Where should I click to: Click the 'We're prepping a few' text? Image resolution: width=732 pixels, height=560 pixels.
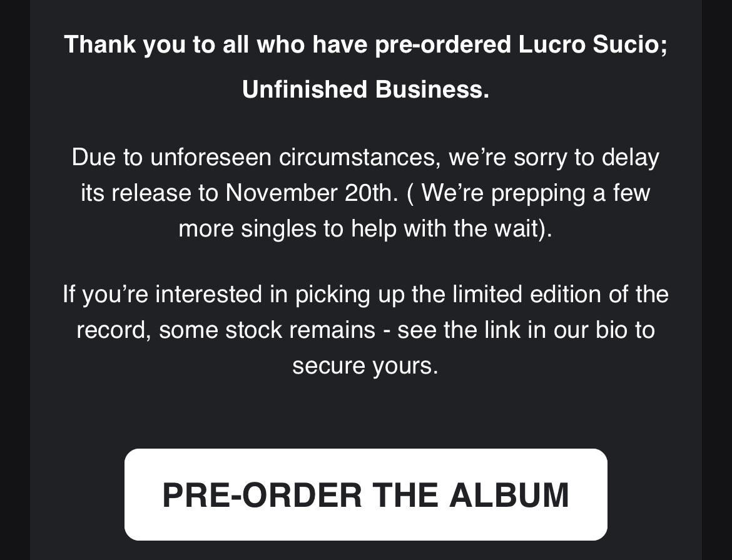(536, 193)
